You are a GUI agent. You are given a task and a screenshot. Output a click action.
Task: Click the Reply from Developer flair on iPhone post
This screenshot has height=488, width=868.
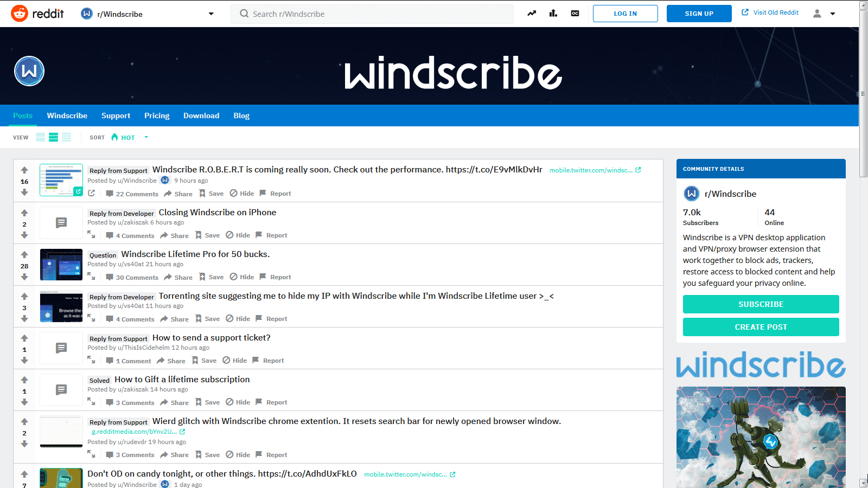click(x=122, y=213)
